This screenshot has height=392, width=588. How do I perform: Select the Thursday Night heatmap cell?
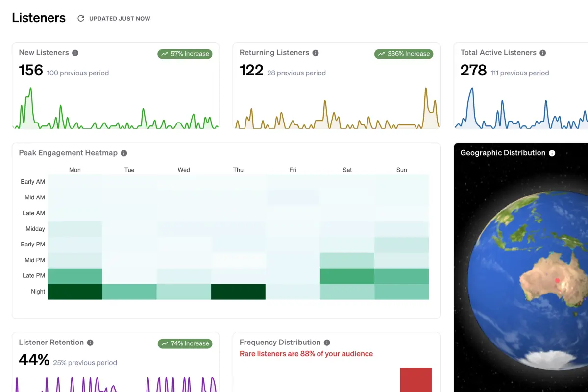238,292
